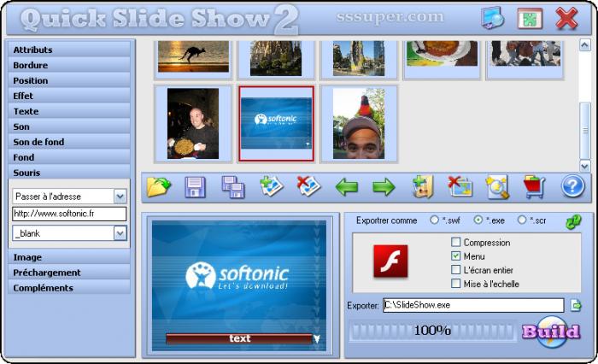Screen dimensions: 598x364
Task: Save all with double floppy disk icon
Action: coord(233,187)
